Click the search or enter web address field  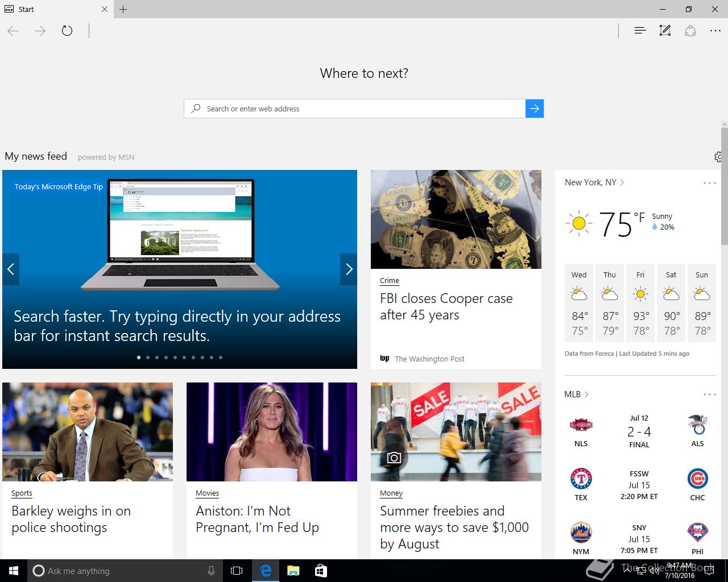tap(354, 109)
